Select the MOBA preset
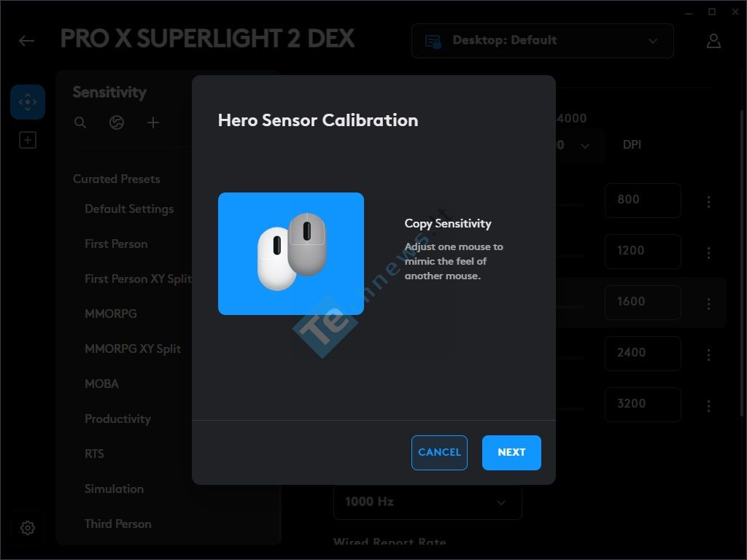 [101, 384]
